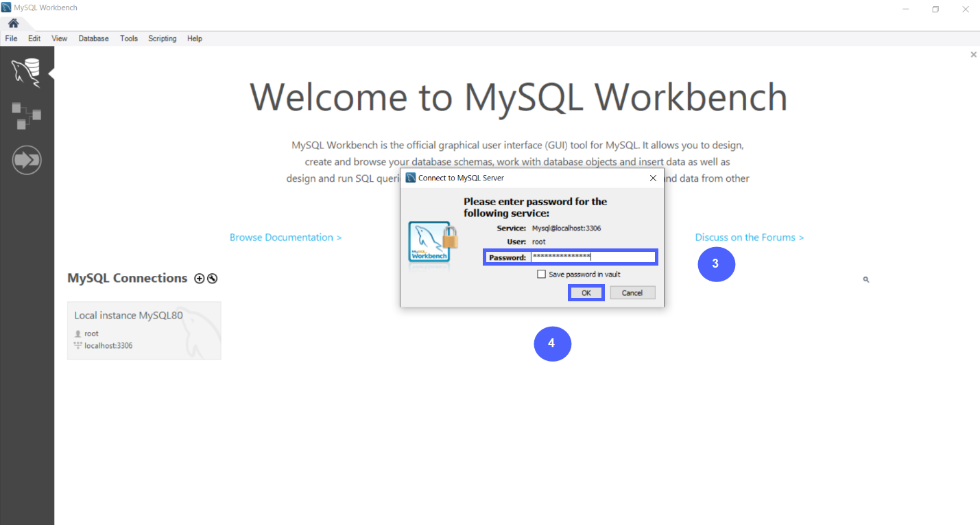Cancel the password dialog

(632, 292)
